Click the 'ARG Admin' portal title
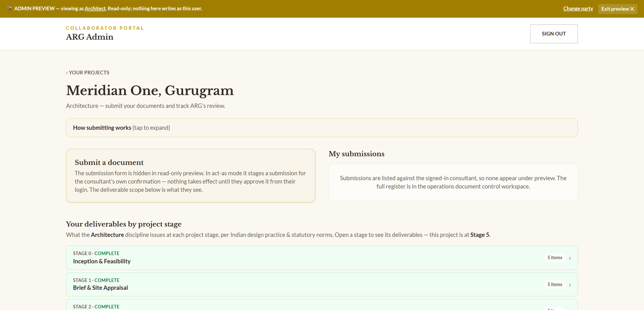 (x=90, y=37)
